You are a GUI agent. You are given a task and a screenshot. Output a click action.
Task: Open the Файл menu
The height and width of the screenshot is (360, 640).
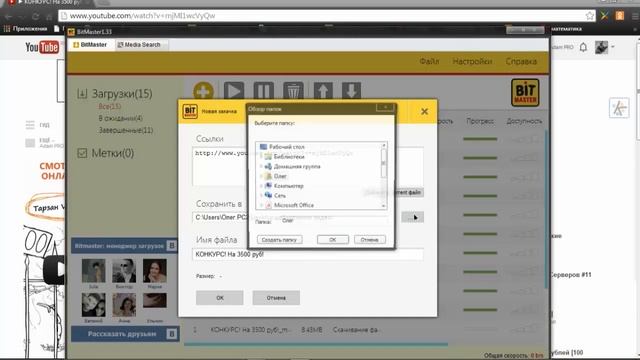[x=429, y=62]
